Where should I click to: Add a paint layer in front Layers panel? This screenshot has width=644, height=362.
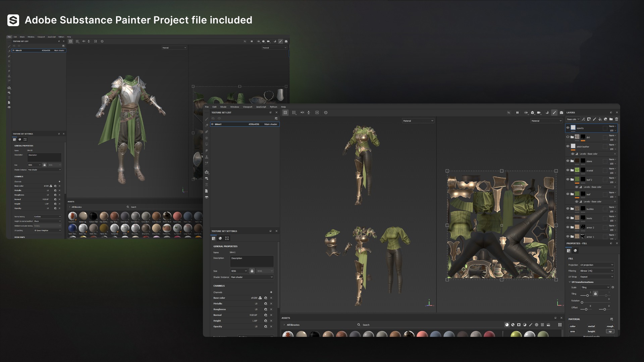pos(594,119)
